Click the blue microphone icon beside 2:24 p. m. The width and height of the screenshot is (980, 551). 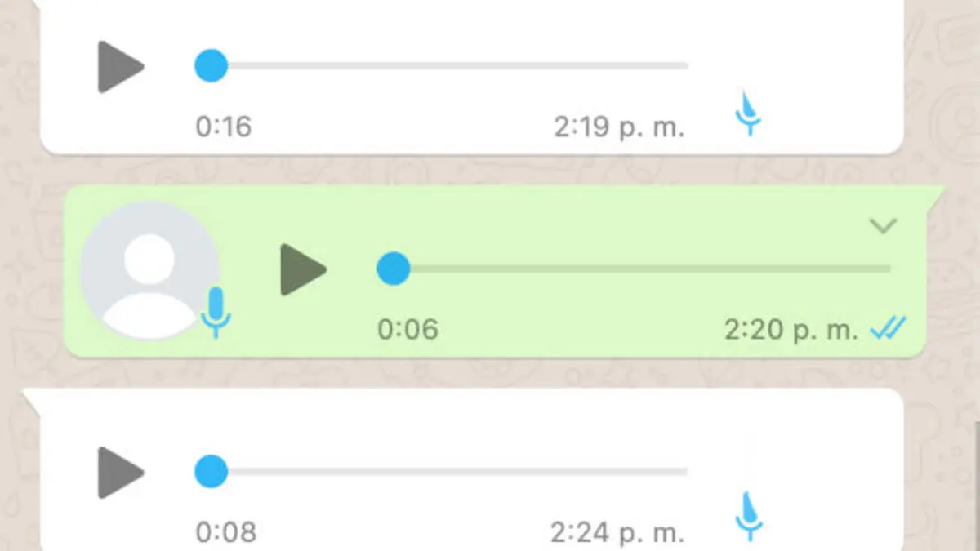click(747, 516)
